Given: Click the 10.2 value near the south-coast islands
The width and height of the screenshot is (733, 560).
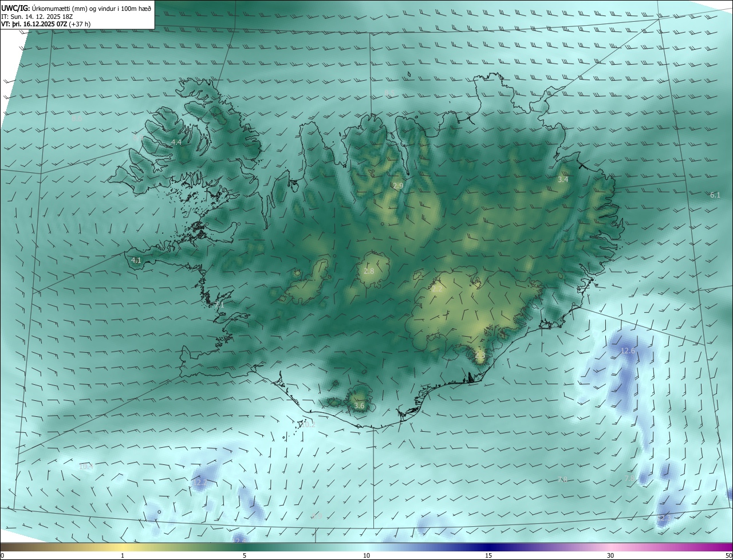Looking at the screenshot, I should (308, 425).
